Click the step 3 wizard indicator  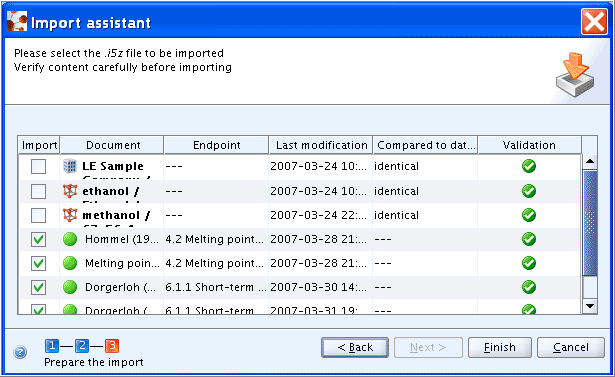(x=112, y=346)
